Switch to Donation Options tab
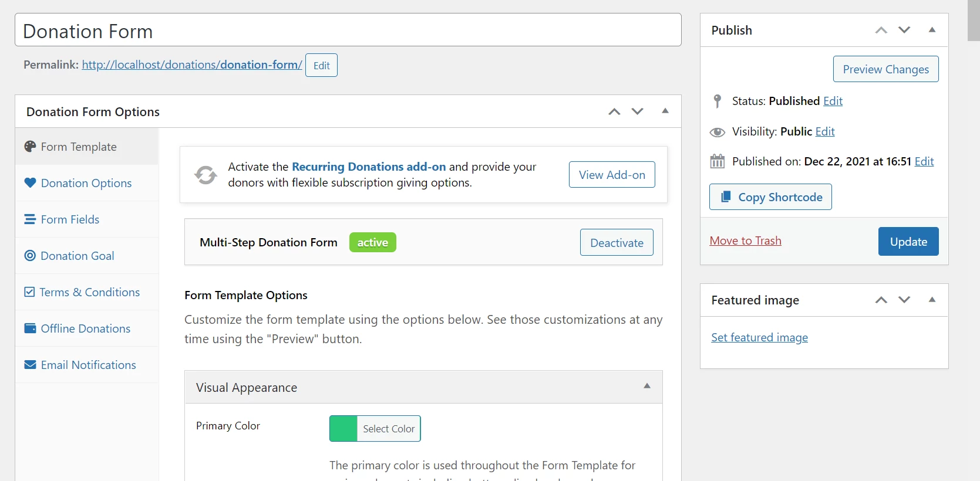The width and height of the screenshot is (980, 481). [x=87, y=183]
